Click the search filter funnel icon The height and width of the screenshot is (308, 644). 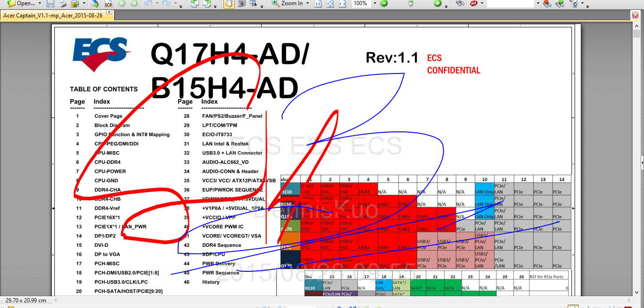pyautogui.click(x=574, y=3)
